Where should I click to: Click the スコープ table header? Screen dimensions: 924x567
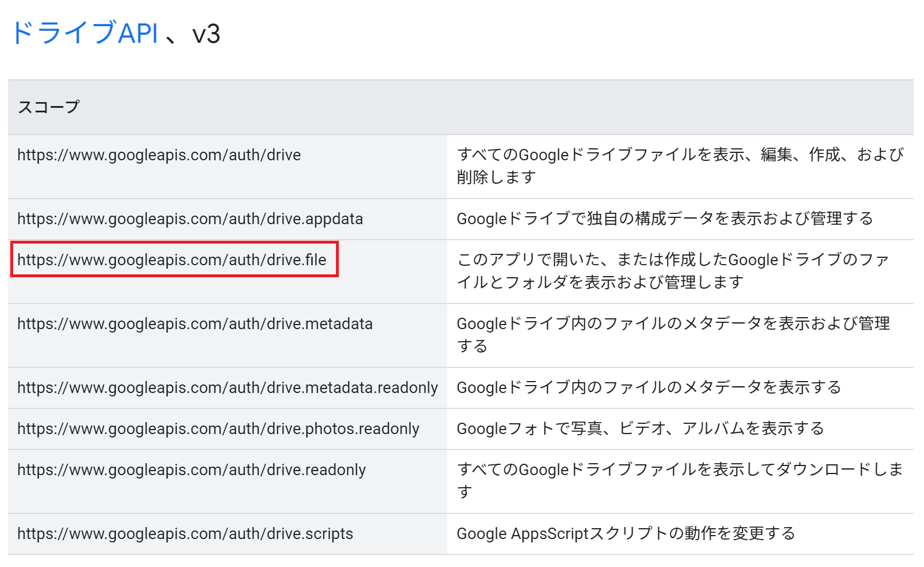[48, 107]
